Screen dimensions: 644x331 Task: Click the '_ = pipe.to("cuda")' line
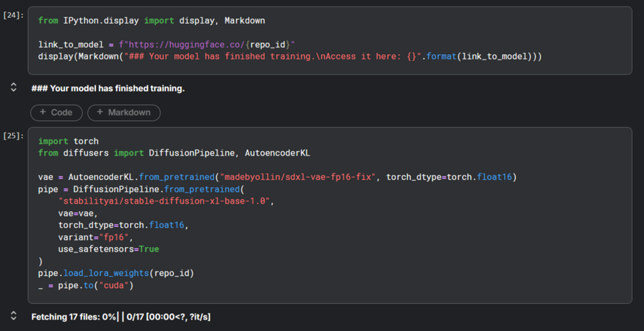(x=86, y=285)
